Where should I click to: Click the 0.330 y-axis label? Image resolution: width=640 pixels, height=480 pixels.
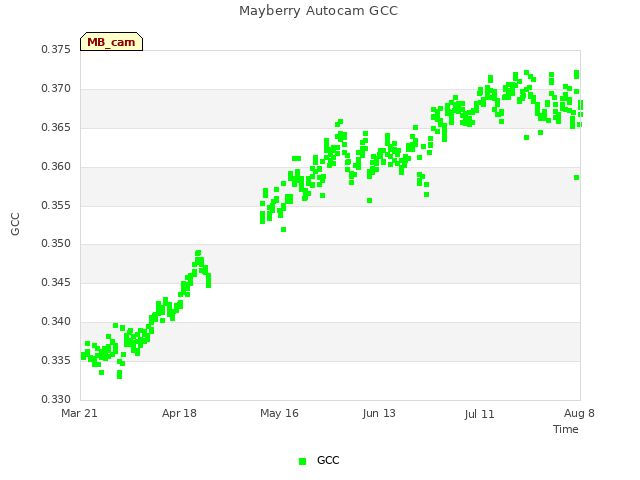(56, 399)
